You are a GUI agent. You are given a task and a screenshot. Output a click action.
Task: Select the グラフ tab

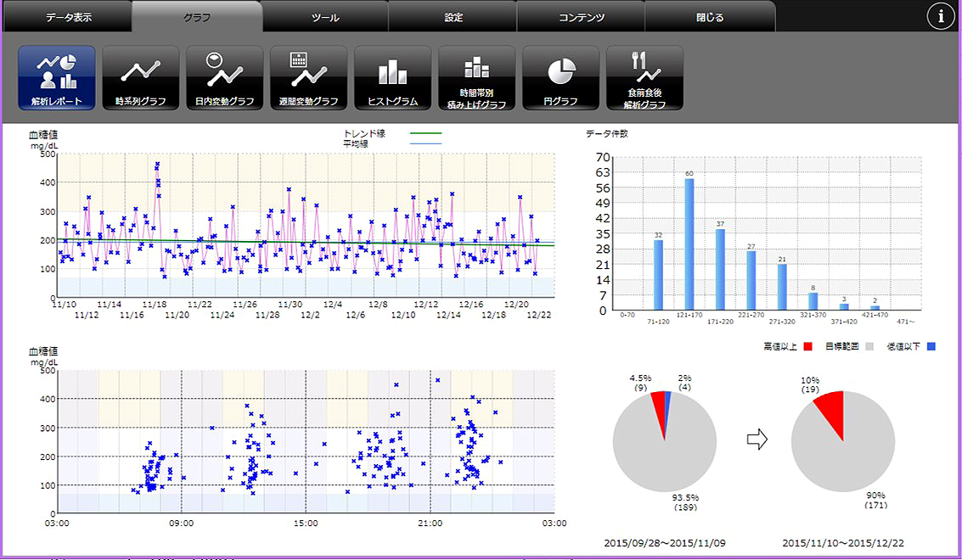click(197, 17)
